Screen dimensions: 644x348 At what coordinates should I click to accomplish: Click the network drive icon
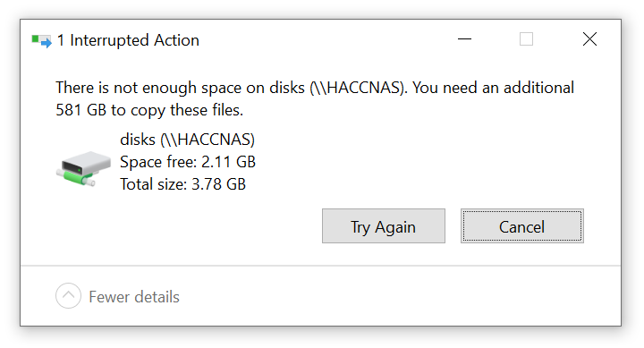coord(83,168)
